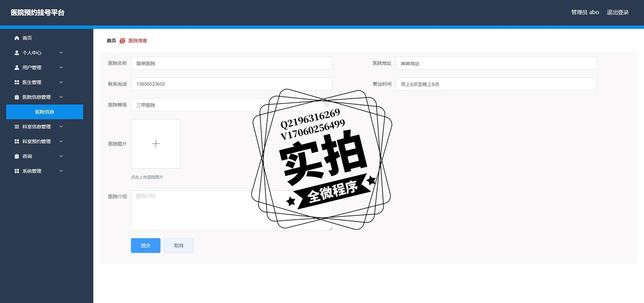Open the 用户管理 menu label

(32, 68)
